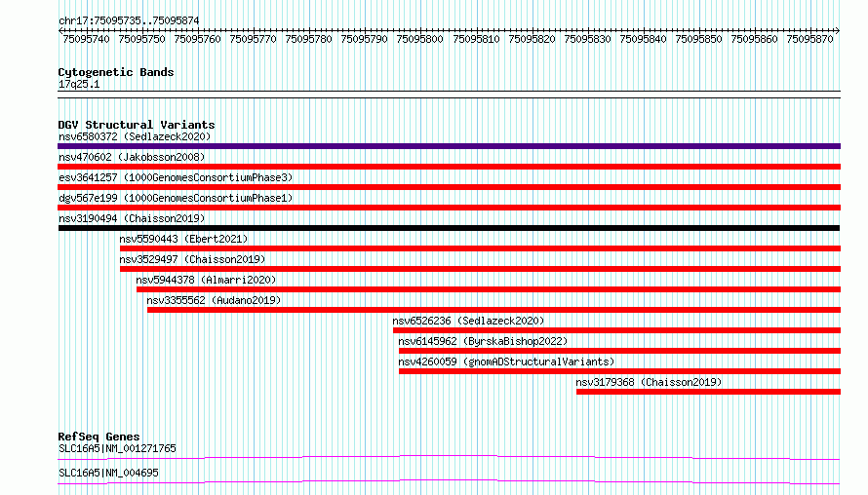Open esv3641257 (1000GenomesConsortiumPhase3) variant
The image size is (868, 495).
[176, 177]
